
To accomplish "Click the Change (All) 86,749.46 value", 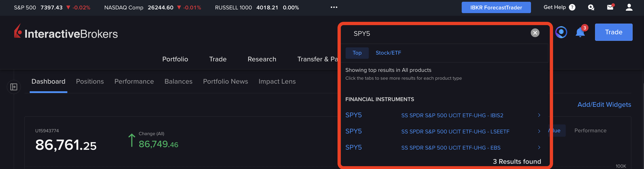I will pyautogui.click(x=158, y=144).
